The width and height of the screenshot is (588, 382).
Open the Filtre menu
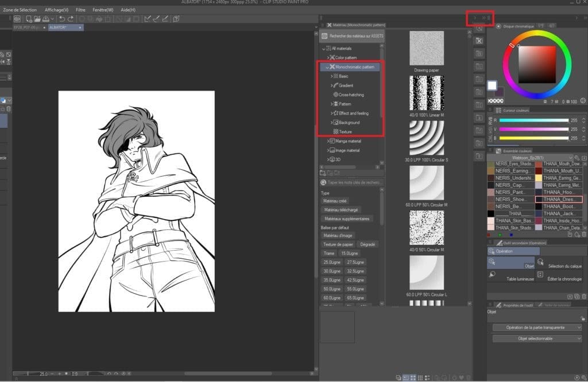[80, 10]
